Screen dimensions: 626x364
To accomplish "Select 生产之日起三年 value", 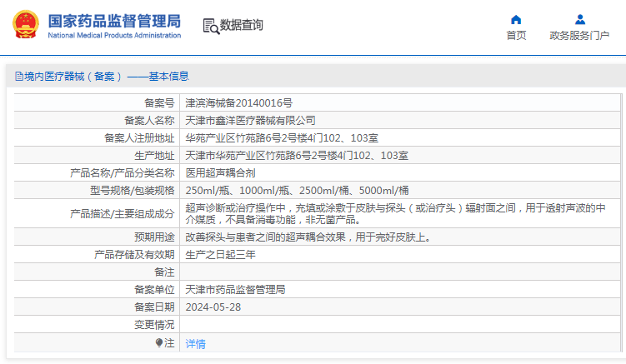I will (220, 255).
